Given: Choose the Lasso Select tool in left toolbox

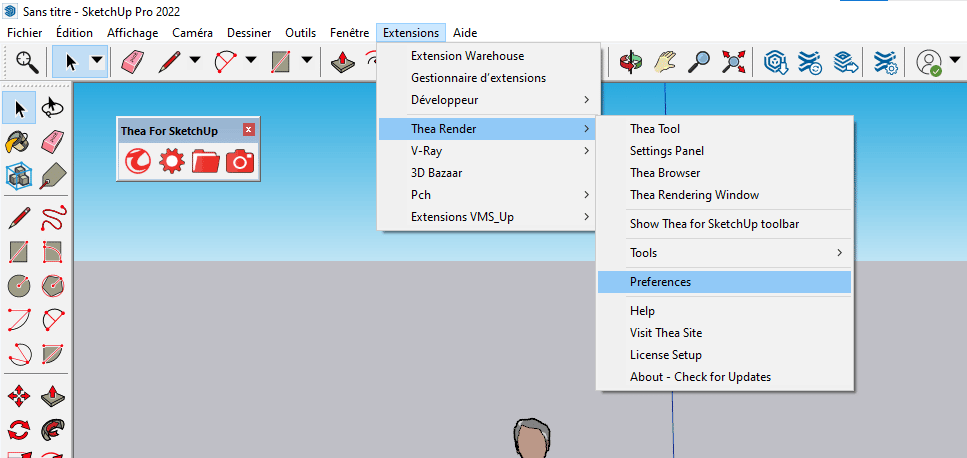Looking at the screenshot, I should [52, 109].
